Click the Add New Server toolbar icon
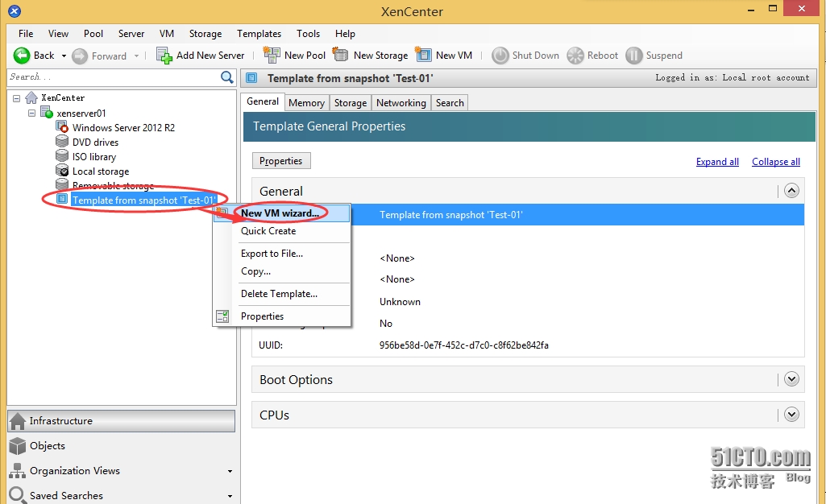Viewport: 826px width, 504px height. tap(164, 56)
